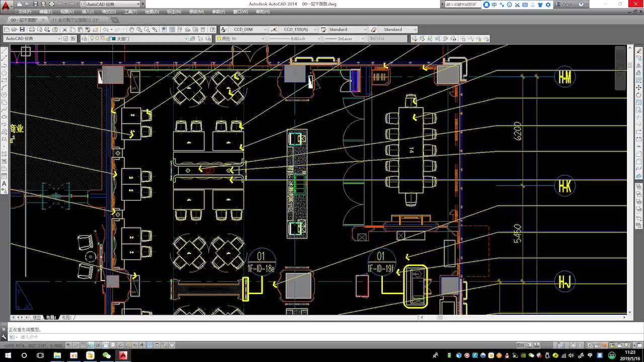Switch to the 布局1 layout tab

51,318
